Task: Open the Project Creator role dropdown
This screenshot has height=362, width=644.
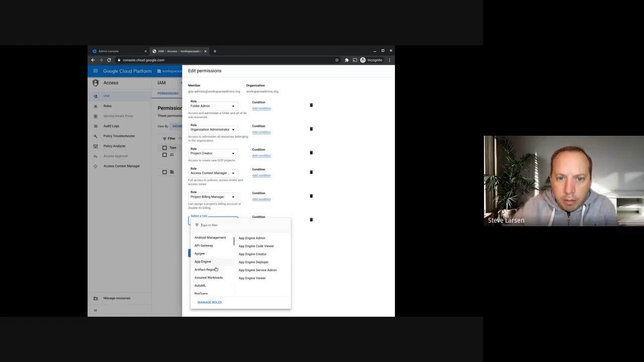Action: click(213, 153)
